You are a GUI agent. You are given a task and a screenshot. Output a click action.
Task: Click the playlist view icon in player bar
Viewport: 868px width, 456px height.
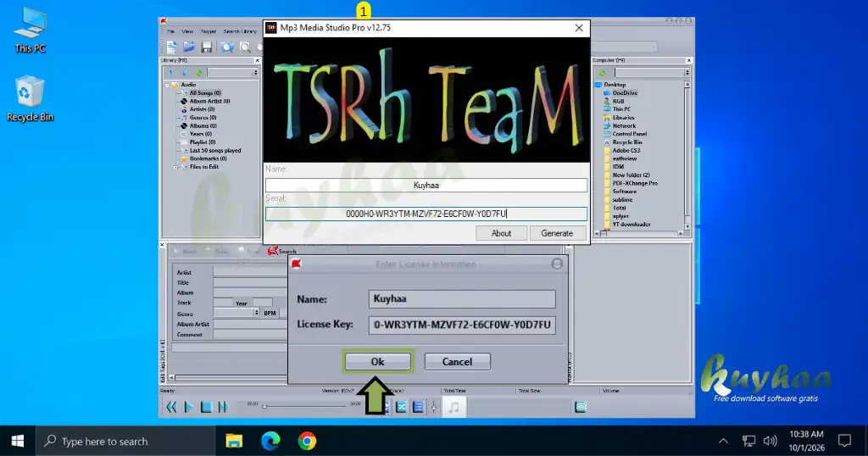pos(418,408)
